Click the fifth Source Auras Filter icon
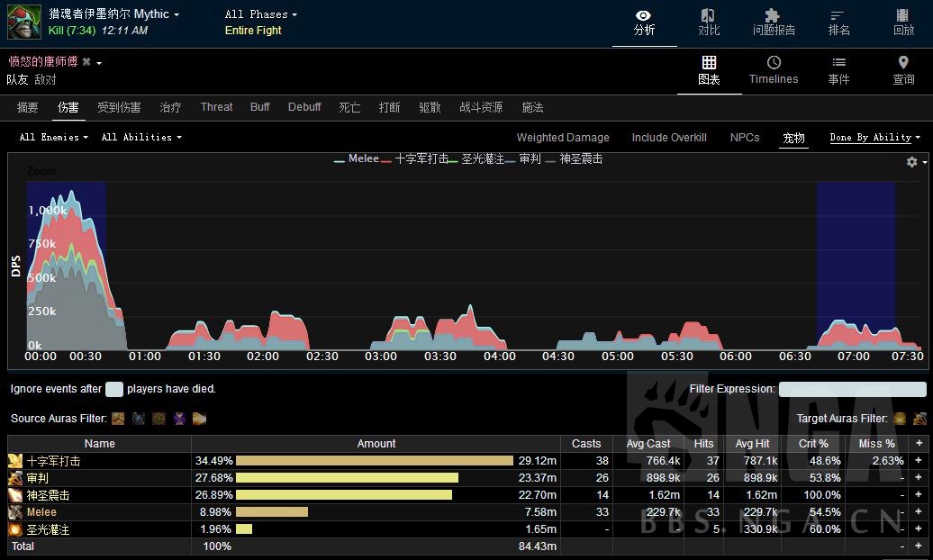 pos(199,419)
